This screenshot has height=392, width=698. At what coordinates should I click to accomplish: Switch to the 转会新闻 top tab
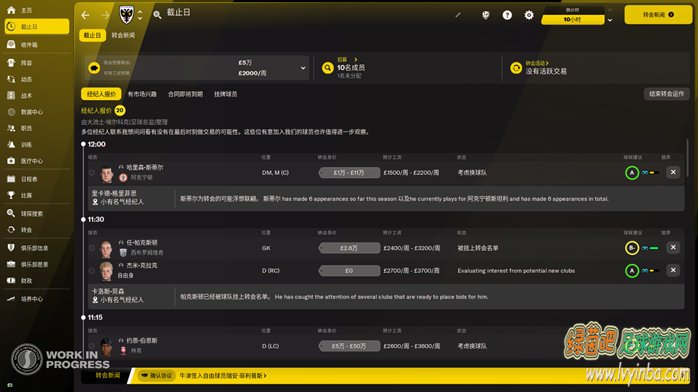coord(123,35)
